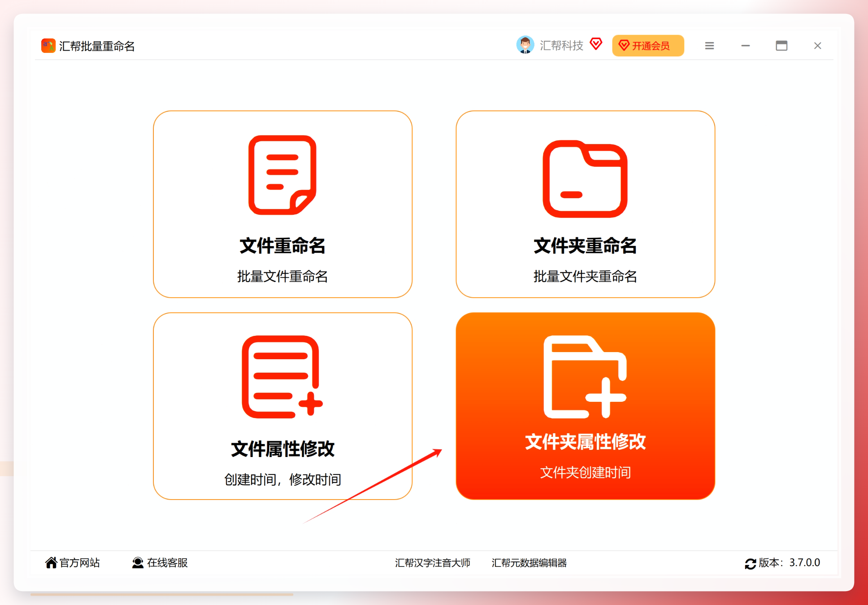
Task: Open the 文件重命名 file rename card
Action: [282, 204]
